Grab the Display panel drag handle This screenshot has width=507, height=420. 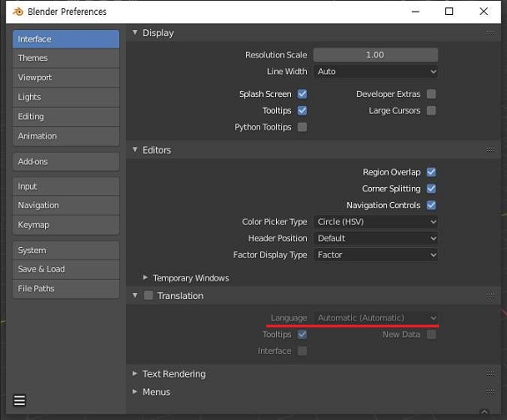490,33
